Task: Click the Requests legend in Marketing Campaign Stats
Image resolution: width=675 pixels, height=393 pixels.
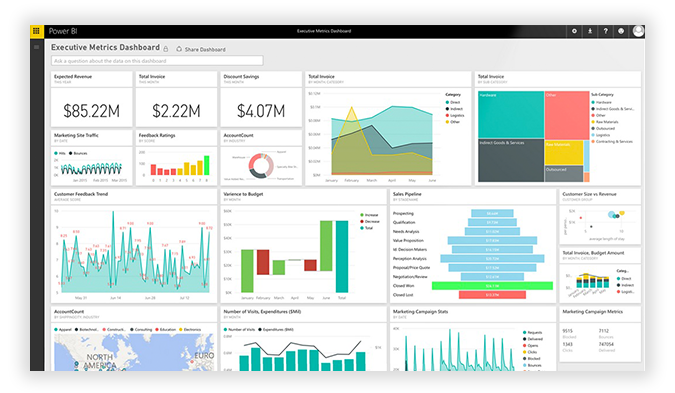Action: pos(533,332)
